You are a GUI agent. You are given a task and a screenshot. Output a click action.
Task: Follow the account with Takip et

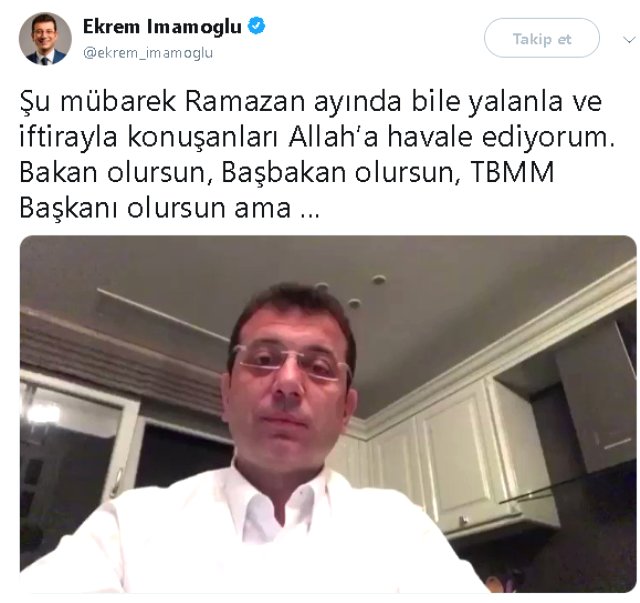tap(542, 38)
